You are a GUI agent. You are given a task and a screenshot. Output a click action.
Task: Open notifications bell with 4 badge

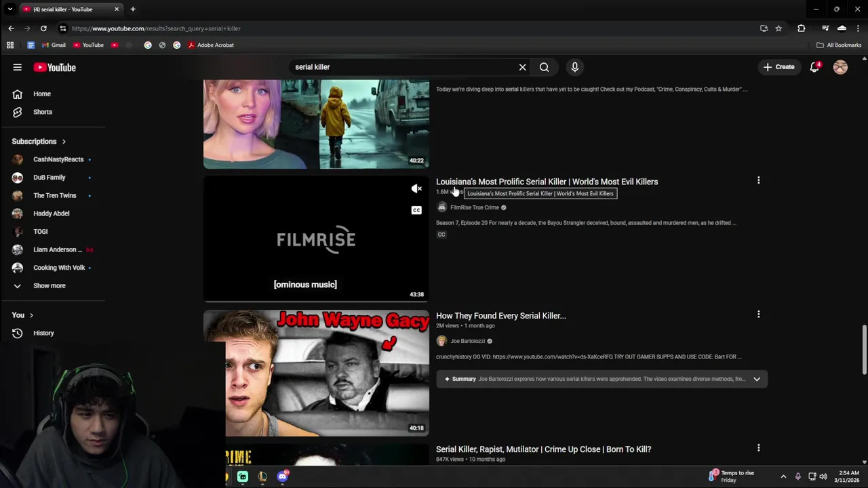click(x=814, y=67)
